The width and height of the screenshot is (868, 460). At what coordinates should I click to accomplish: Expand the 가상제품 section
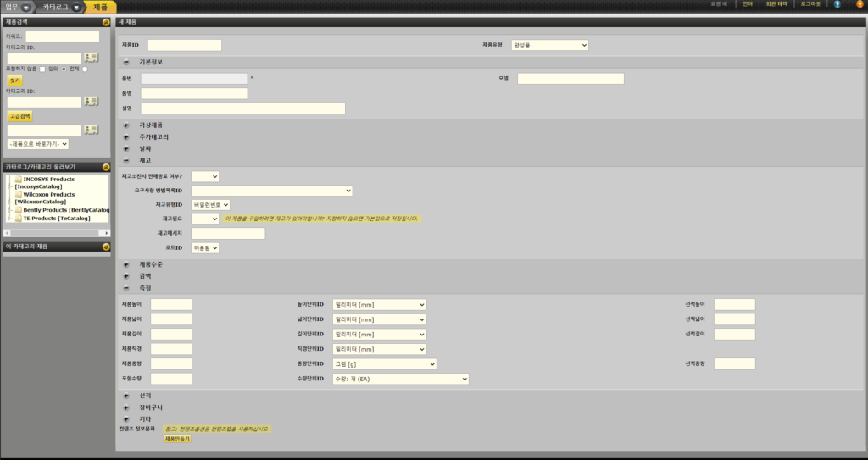(x=126, y=125)
